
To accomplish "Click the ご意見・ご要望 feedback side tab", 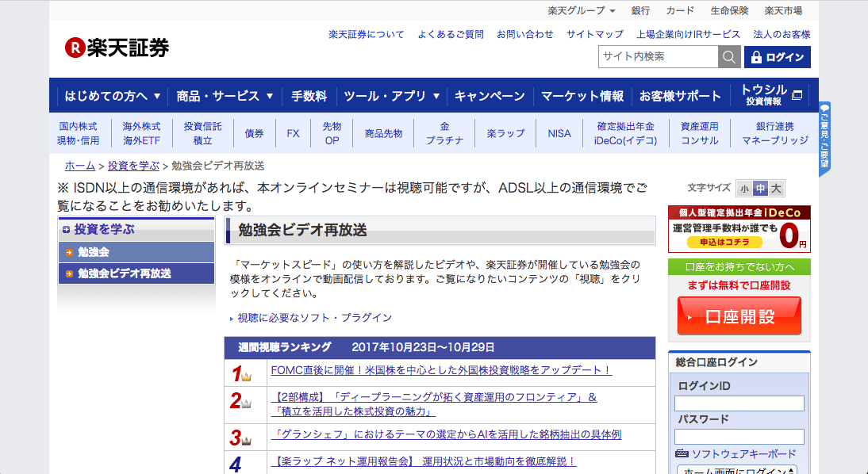I will pyautogui.click(x=825, y=140).
